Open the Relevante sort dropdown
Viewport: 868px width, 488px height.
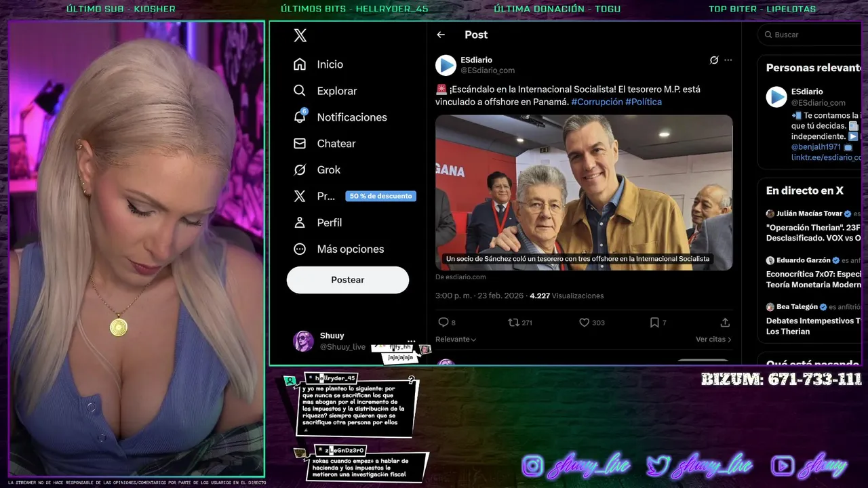[x=456, y=340]
